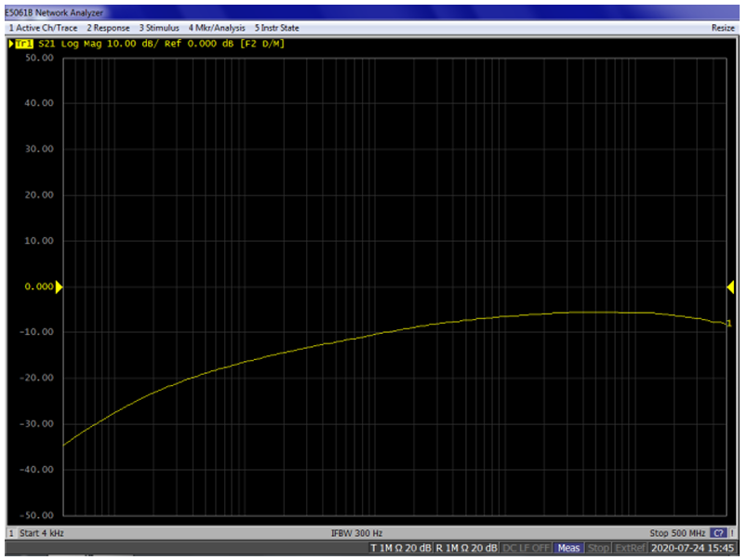748x560 pixels.
Task: Open the 3 Stimulus menu
Action: click(160, 28)
